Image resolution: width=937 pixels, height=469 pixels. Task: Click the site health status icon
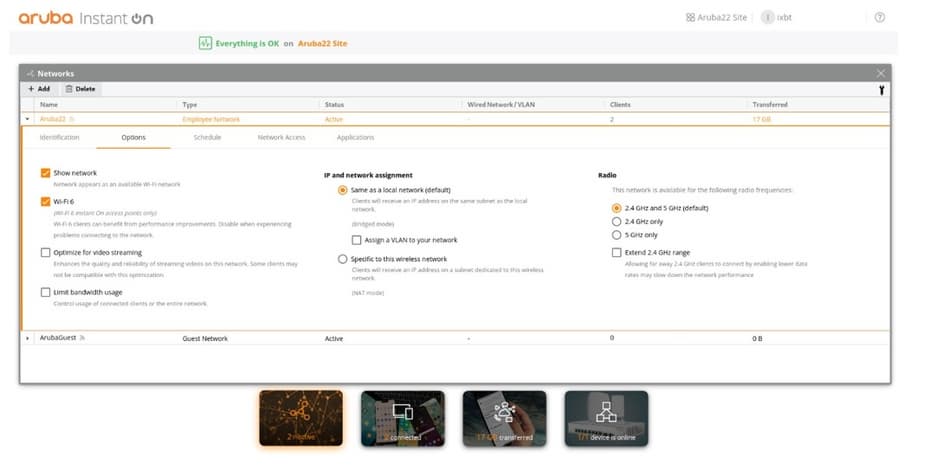click(x=205, y=43)
